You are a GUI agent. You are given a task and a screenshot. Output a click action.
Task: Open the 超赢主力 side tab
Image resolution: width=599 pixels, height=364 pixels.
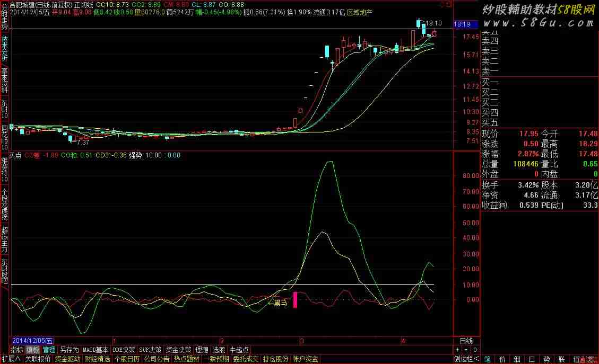[x=4, y=239]
